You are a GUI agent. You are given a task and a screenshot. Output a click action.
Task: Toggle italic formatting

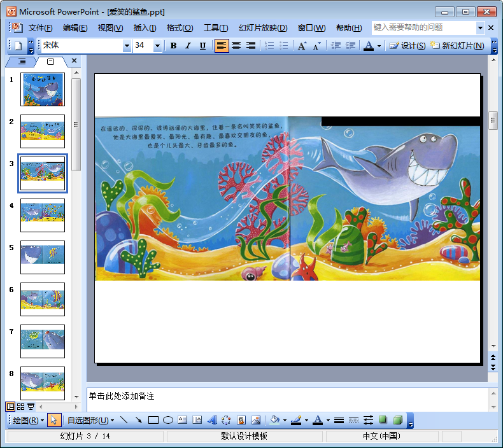[188, 46]
